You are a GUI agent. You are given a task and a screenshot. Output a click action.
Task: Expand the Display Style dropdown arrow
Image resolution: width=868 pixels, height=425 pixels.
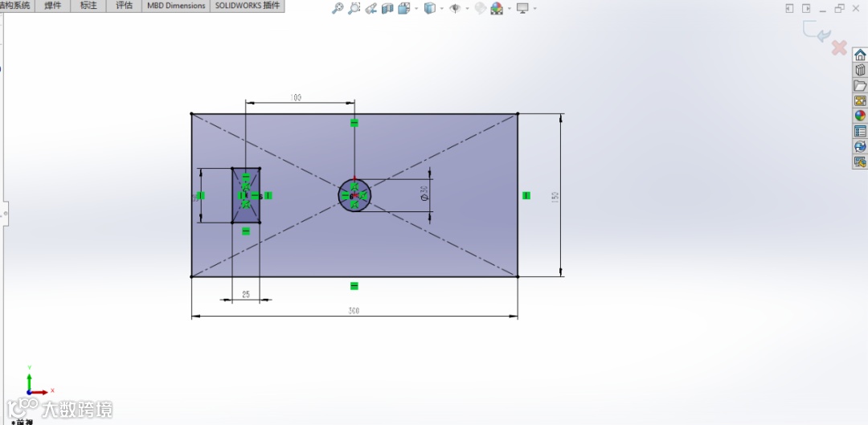click(x=442, y=9)
